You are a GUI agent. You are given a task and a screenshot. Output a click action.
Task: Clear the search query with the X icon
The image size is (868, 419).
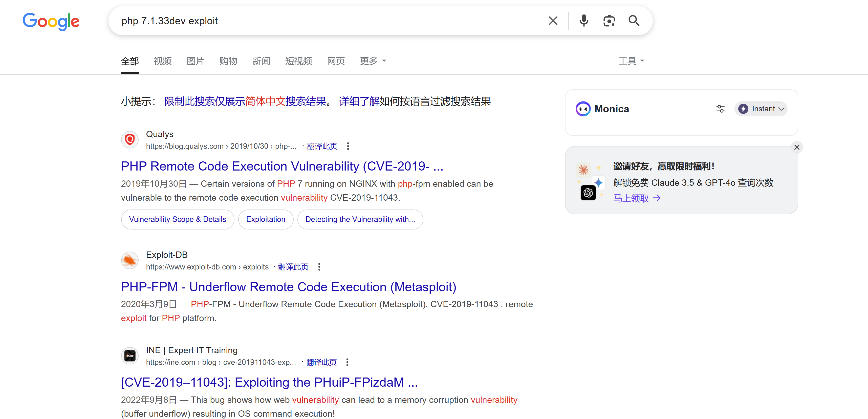(x=553, y=21)
